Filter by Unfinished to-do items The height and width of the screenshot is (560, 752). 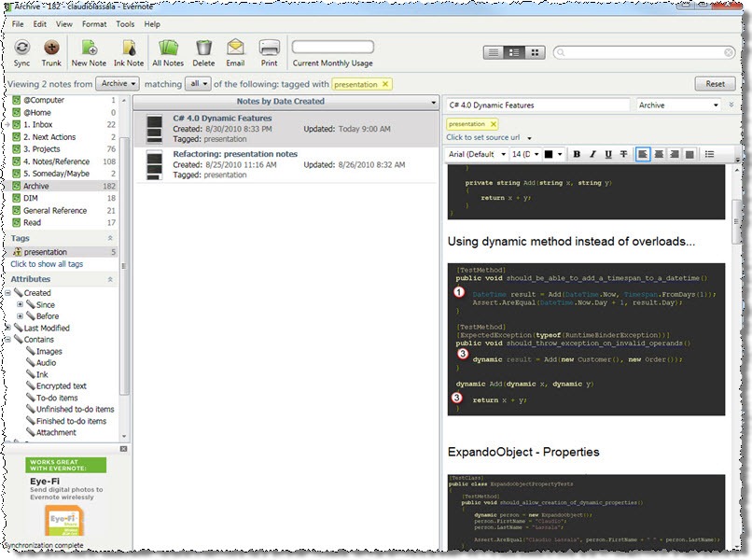point(75,409)
